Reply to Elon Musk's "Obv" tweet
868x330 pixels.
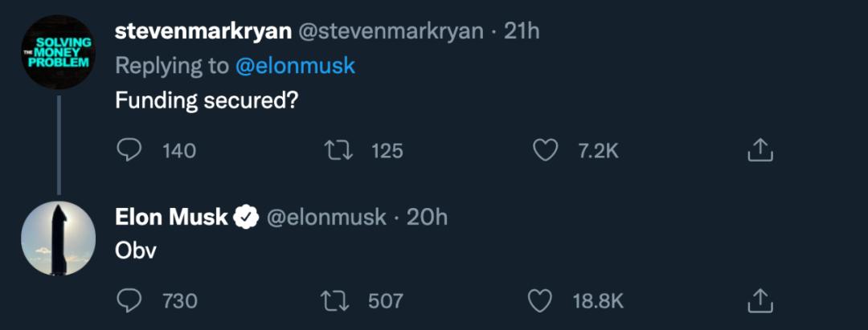click(129, 300)
